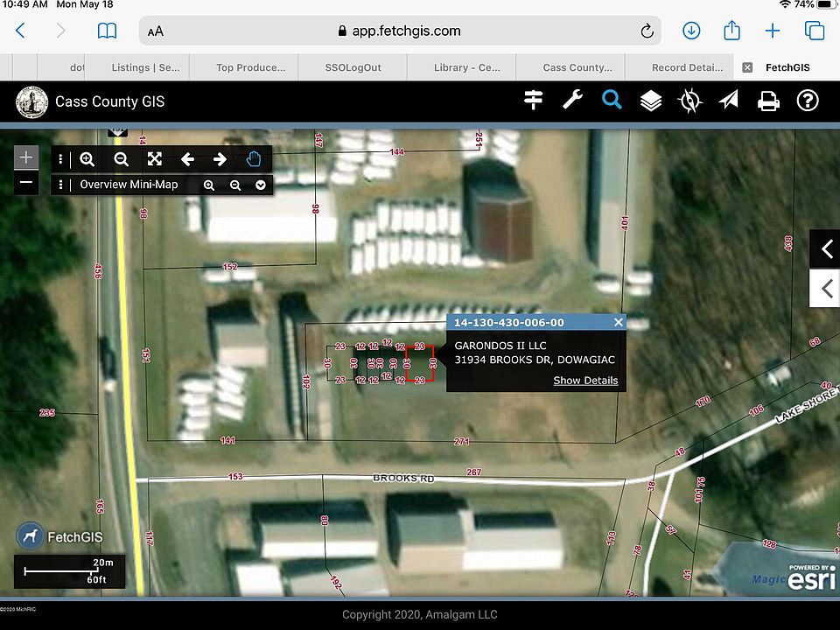Click the Cass County seal logo
Image resolution: width=840 pixels, height=630 pixels.
31,101
